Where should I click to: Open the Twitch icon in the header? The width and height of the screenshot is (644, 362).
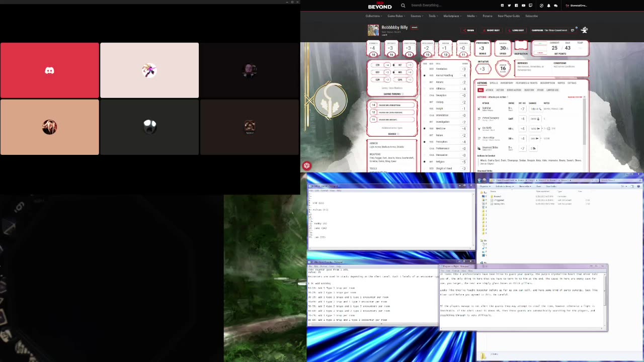click(530, 6)
